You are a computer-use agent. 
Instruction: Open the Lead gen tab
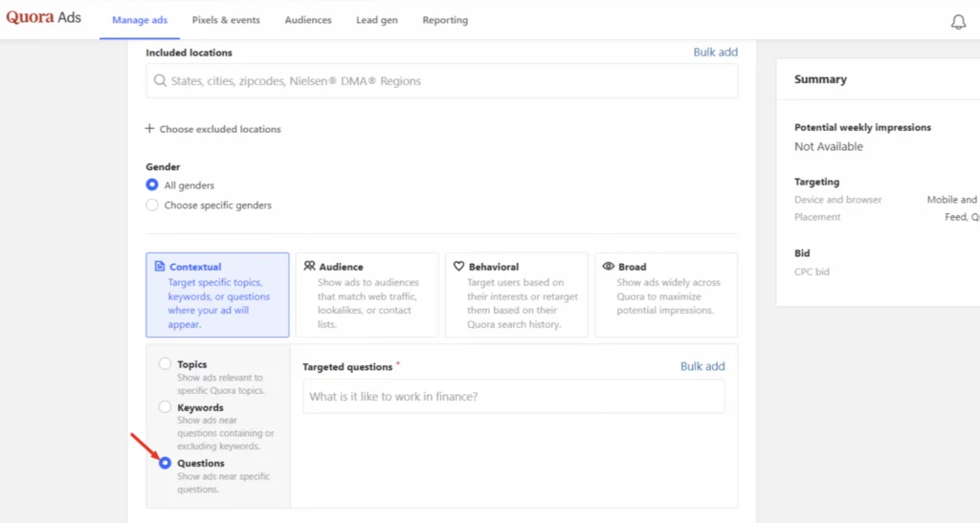(x=377, y=20)
